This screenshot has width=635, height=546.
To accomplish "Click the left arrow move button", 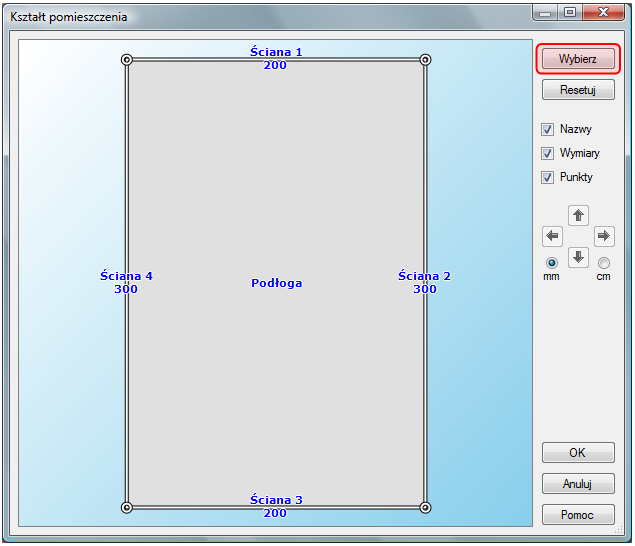I will 552,236.
